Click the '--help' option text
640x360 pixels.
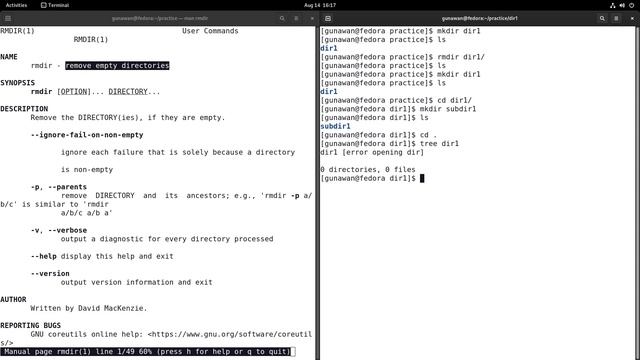click(44, 256)
